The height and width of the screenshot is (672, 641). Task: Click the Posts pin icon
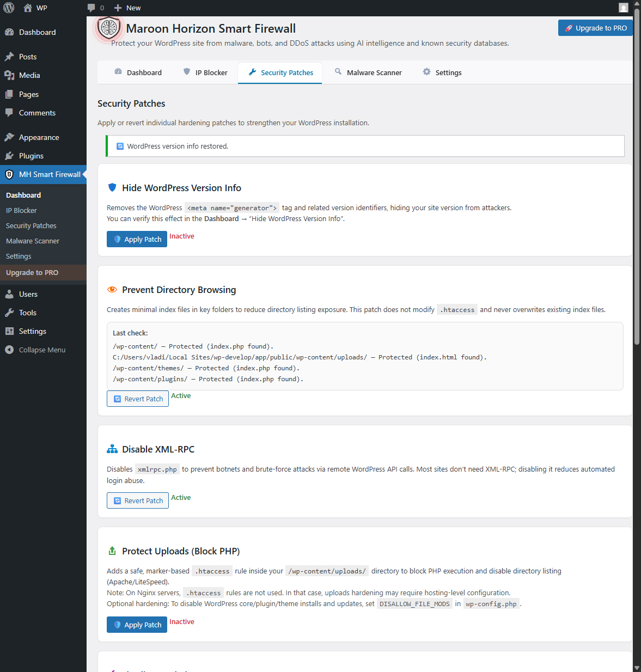tap(9, 57)
